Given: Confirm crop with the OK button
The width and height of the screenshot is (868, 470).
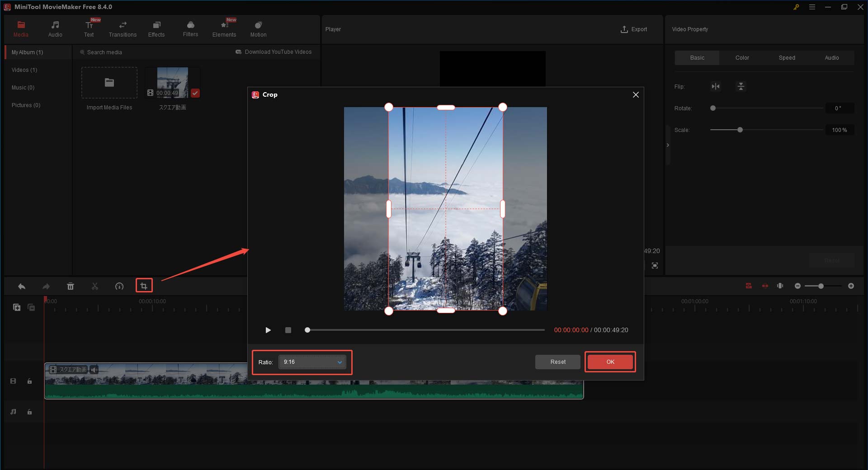Looking at the screenshot, I should [610, 362].
